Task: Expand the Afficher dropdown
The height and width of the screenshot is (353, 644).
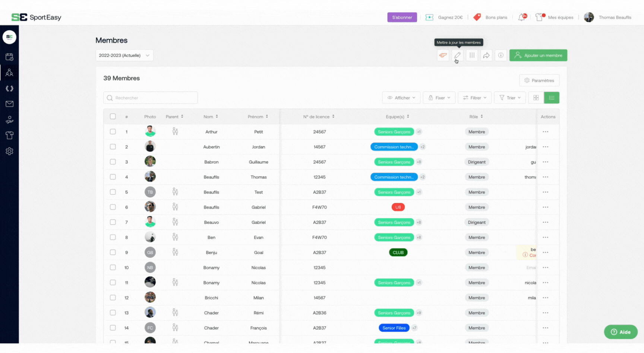Action: tap(401, 98)
